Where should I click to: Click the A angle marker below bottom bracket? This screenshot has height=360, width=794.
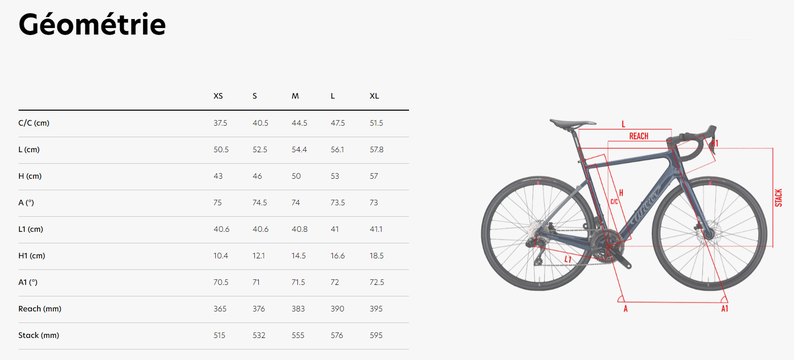(625, 308)
